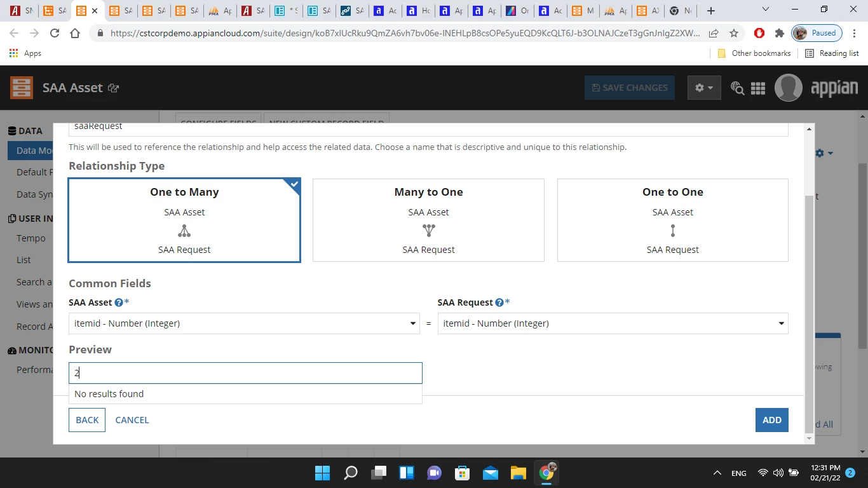This screenshot has height=488, width=868.
Task: Click the user profile avatar
Action: coord(789,88)
